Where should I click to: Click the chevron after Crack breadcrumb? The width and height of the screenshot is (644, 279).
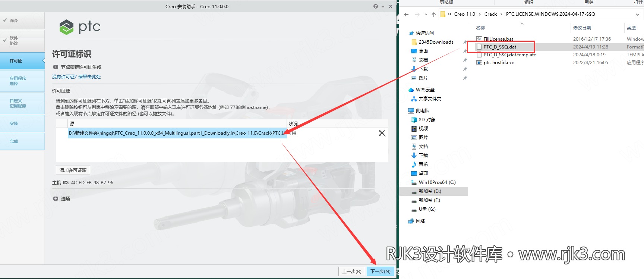pos(501,14)
